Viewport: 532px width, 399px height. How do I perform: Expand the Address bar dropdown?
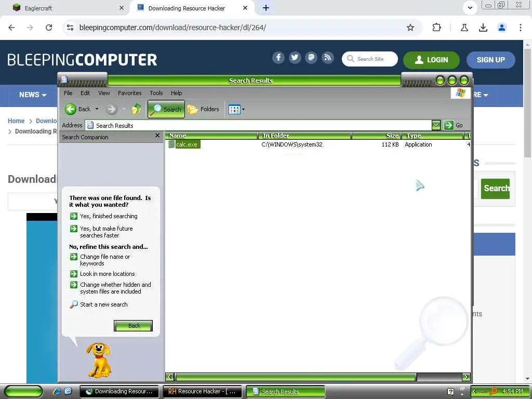[436, 125]
